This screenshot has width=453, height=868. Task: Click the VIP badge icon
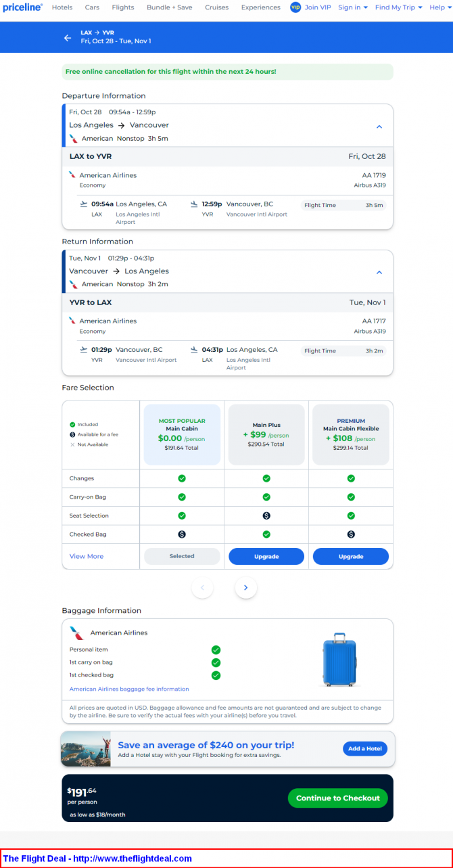coord(295,7)
